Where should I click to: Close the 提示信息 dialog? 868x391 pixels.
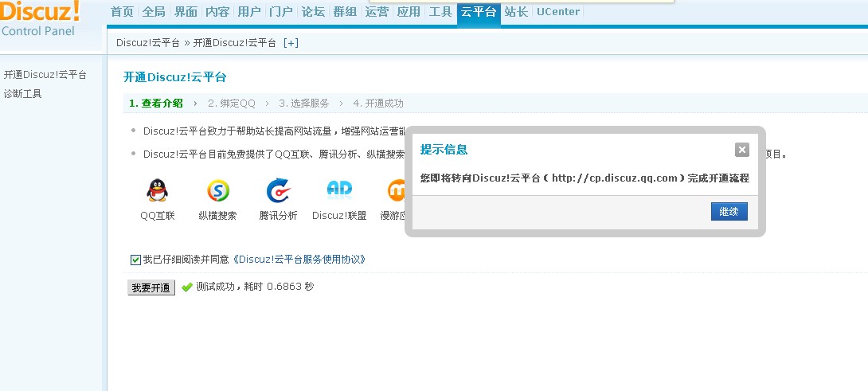pyautogui.click(x=742, y=150)
